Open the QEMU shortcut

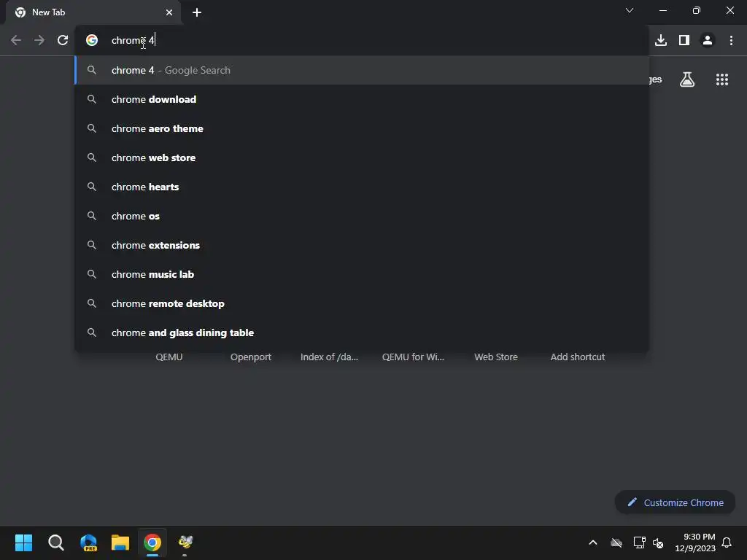[169, 357]
